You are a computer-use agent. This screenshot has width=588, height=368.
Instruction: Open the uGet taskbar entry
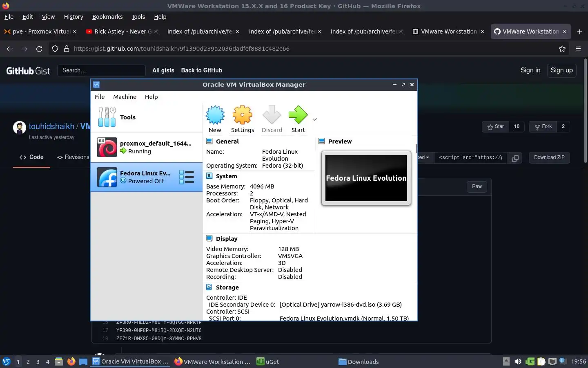click(268, 362)
